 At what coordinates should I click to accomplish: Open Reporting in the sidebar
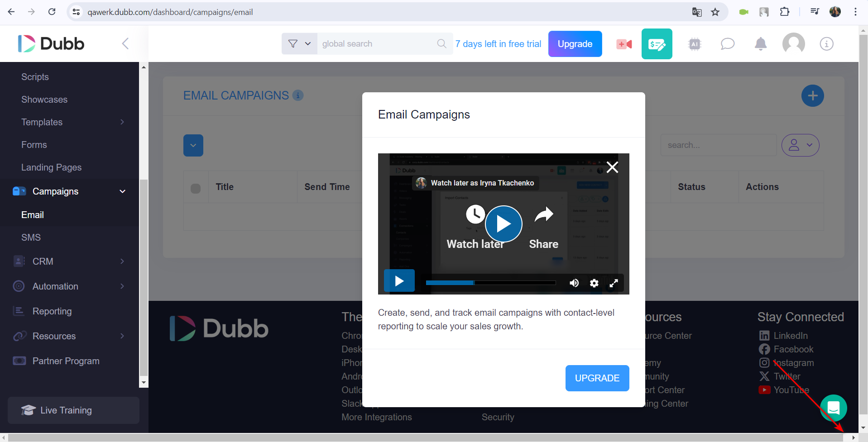pyautogui.click(x=52, y=311)
